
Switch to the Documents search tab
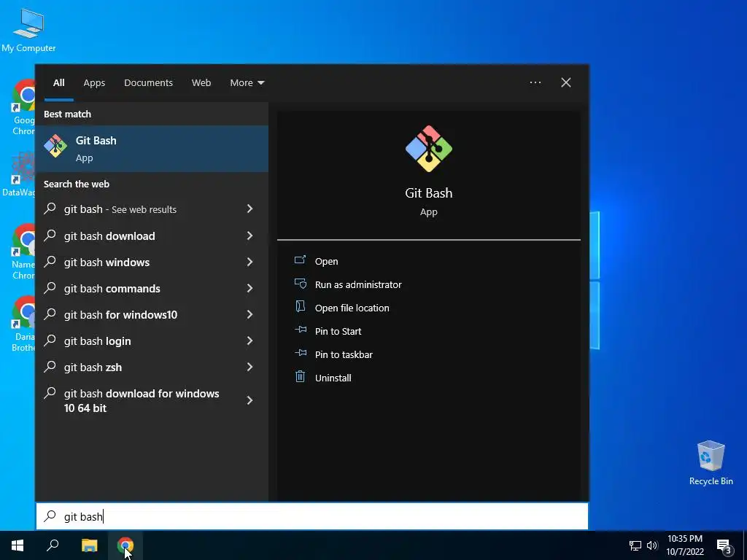pyautogui.click(x=148, y=82)
